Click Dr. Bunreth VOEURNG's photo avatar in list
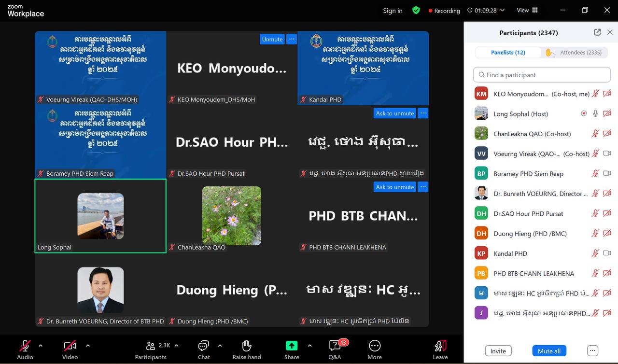This screenshot has height=364, width=618. [x=481, y=193]
